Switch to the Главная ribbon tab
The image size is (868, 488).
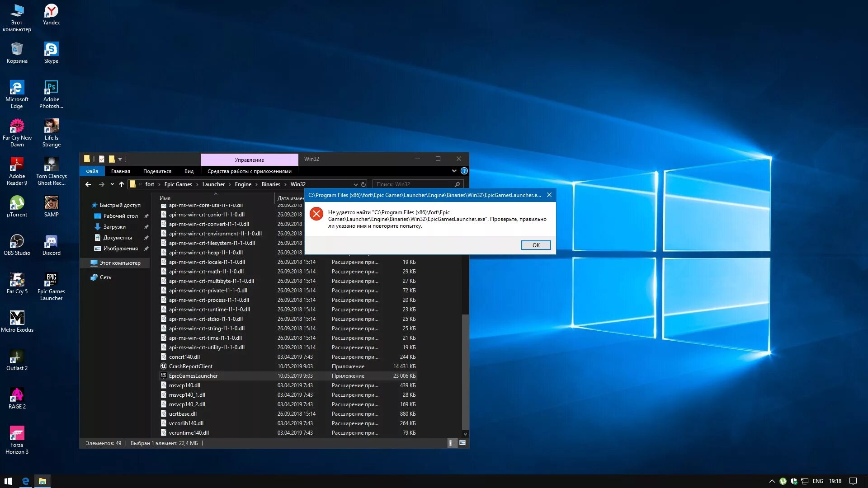pos(121,171)
